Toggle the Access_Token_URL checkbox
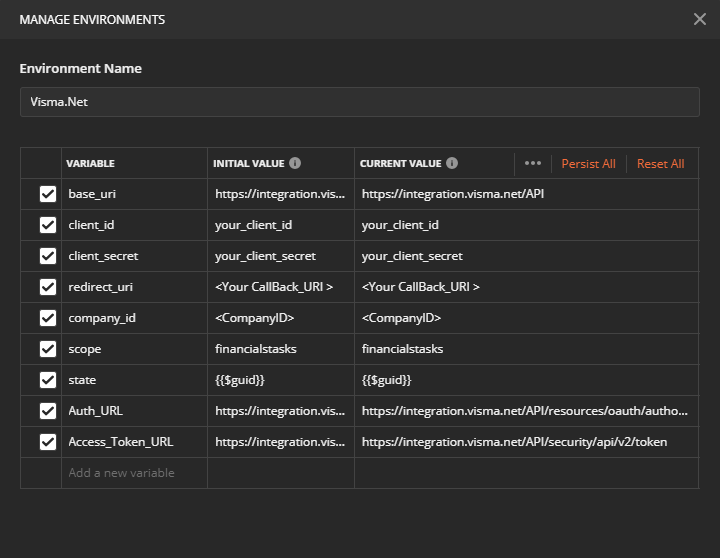 tap(47, 442)
